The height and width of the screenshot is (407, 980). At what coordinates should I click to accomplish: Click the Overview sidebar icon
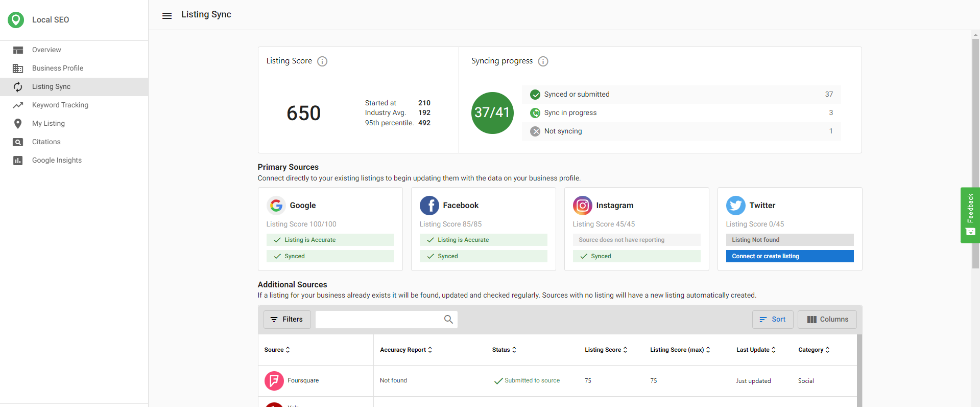(18, 50)
